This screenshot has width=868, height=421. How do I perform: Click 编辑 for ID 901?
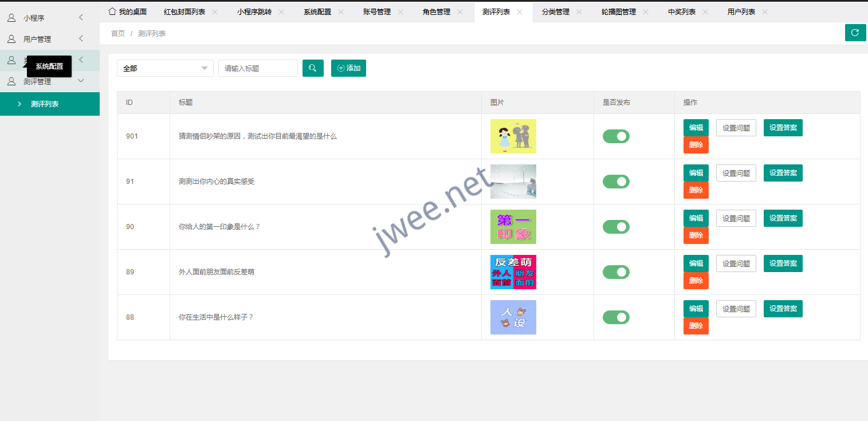696,128
